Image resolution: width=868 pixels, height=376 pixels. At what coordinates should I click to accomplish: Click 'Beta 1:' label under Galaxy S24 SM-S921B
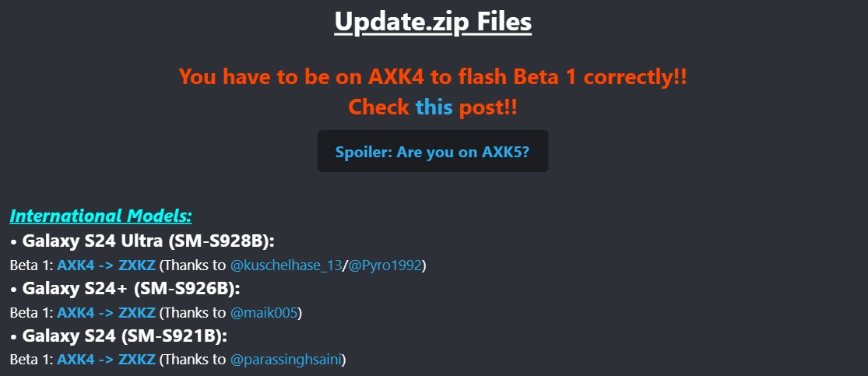(32, 360)
